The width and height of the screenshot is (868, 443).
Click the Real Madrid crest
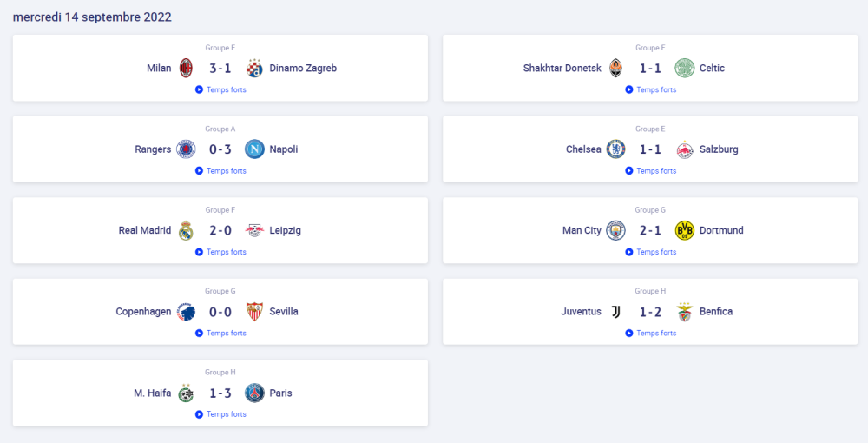[x=186, y=230]
